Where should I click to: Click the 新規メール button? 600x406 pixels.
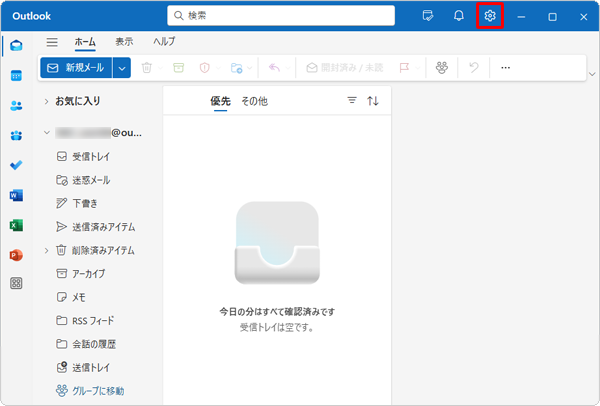[x=76, y=68]
